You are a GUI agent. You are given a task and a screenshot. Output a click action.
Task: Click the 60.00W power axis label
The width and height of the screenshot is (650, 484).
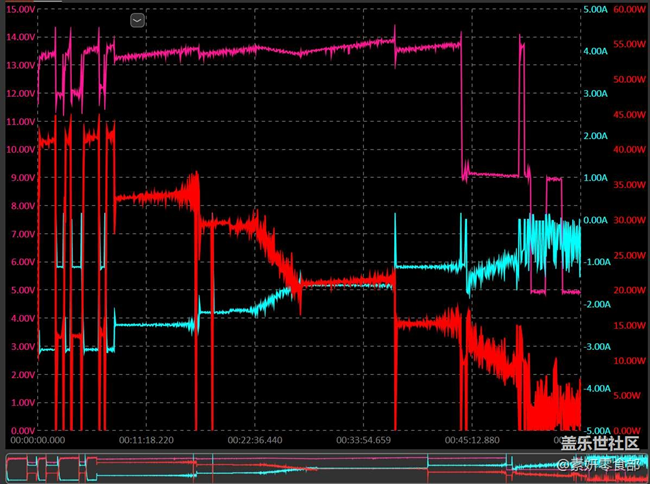[x=630, y=9]
